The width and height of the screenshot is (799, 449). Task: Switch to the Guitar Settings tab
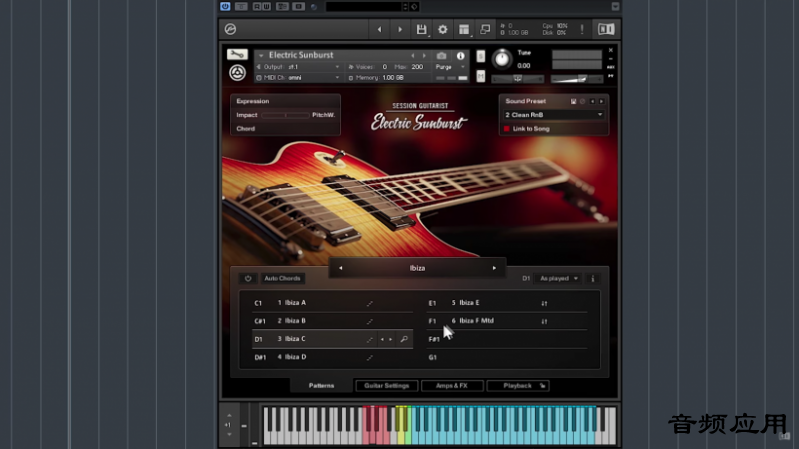point(387,386)
